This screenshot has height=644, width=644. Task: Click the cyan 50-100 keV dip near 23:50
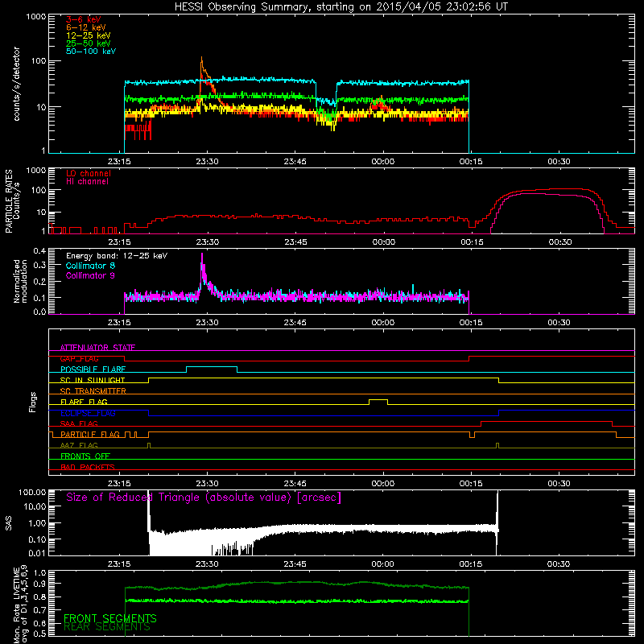point(326,101)
